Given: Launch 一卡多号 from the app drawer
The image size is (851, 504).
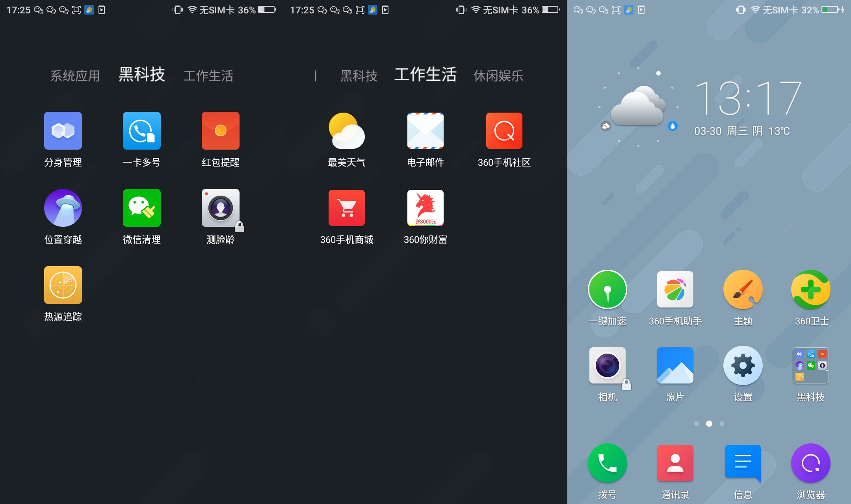Looking at the screenshot, I should click(142, 131).
